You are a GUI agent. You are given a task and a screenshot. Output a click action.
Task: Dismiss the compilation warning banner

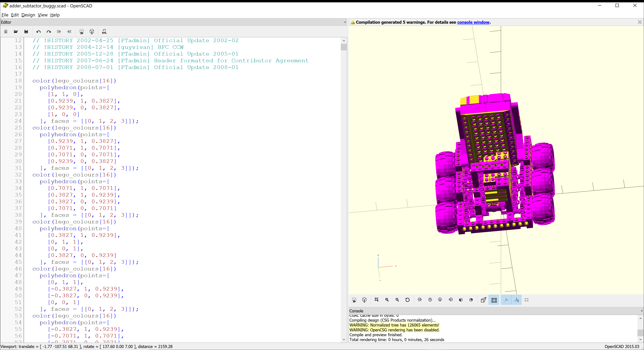(640, 22)
